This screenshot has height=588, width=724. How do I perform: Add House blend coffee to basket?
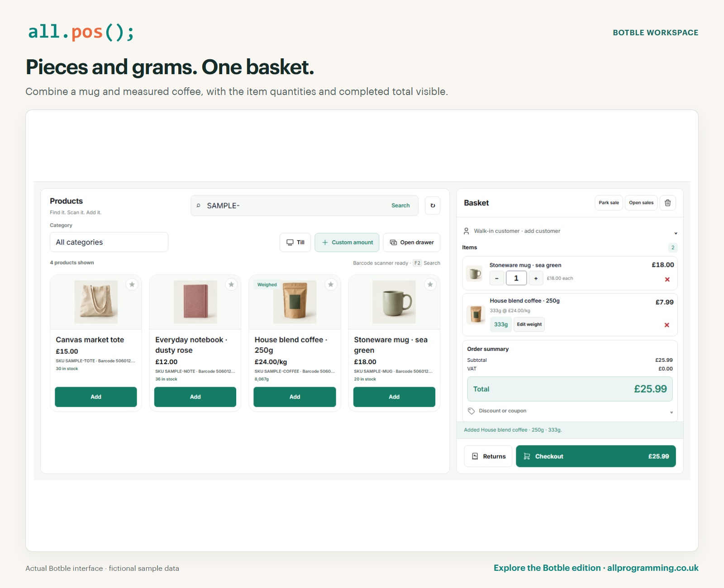click(295, 397)
